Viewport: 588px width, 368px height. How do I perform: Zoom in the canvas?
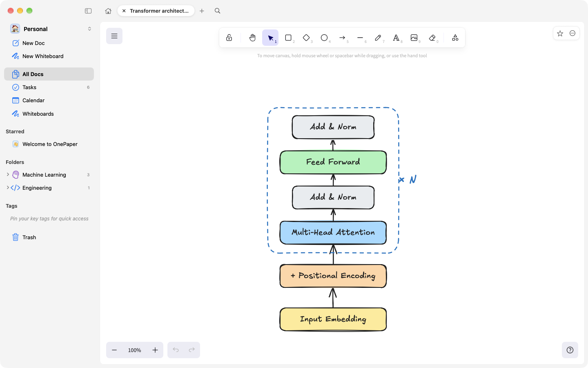coord(155,350)
